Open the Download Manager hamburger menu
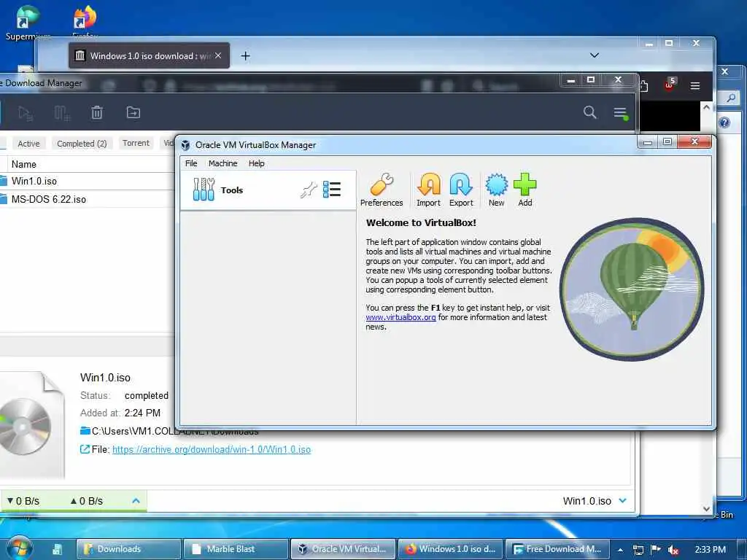The image size is (747, 560). (620, 113)
